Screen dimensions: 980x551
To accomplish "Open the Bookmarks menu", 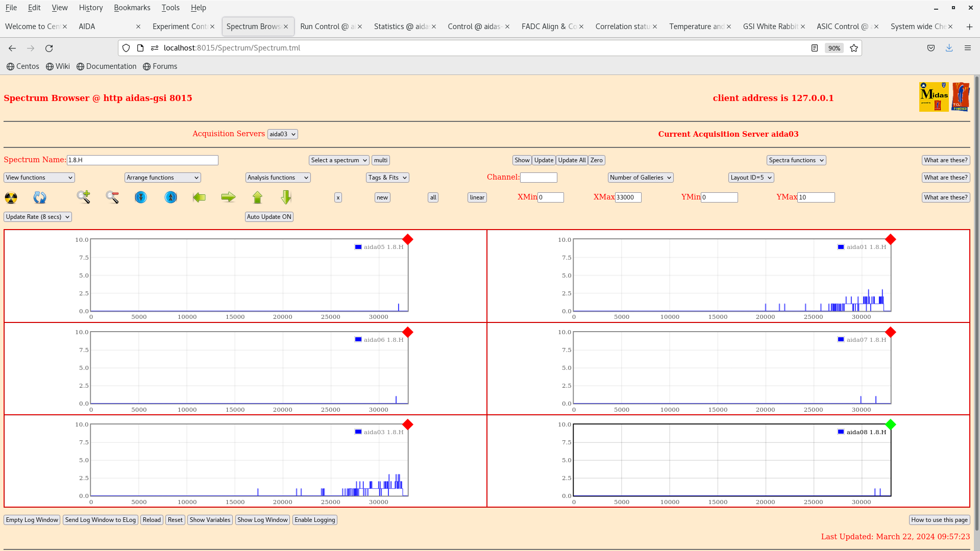I will [x=132, y=8].
